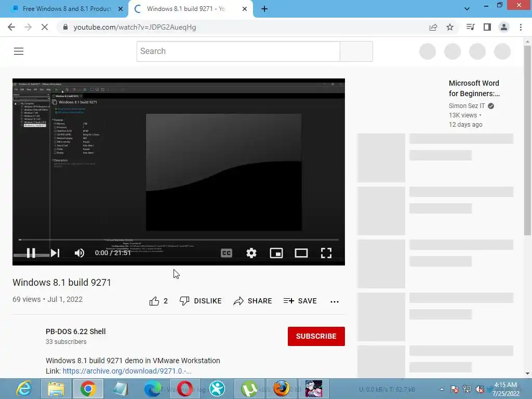SUBSCRIBE to PB-DOS 6.22 Shell
This screenshot has height=399, width=532.
tap(316, 336)
